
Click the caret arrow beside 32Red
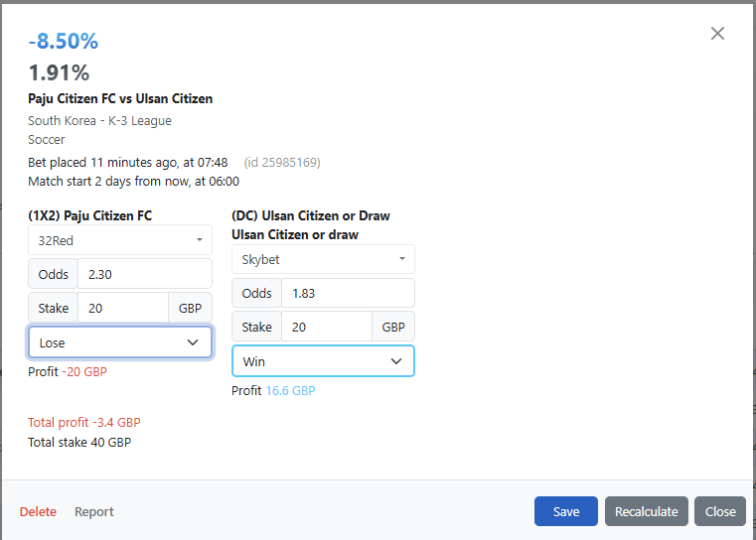199,240
